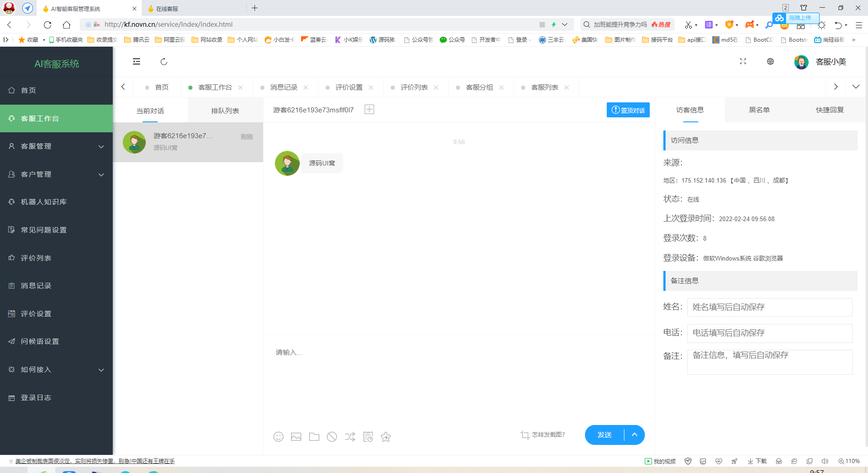Open language switcher globe icon

click(x=771, y=61)
